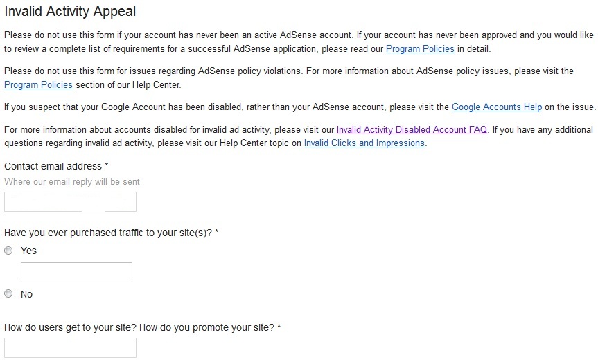Viewport: 598px width, 364px height.
Task: Open Invalid Activity Disabled Account FAQ
Action: pos(412,130)
